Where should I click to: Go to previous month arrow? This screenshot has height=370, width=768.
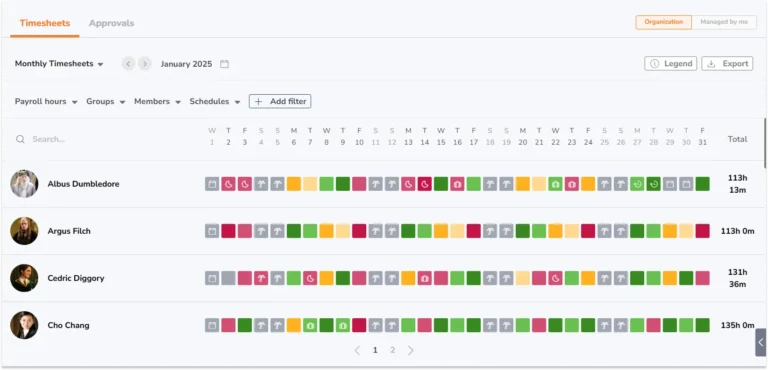(x=128, y=64)
